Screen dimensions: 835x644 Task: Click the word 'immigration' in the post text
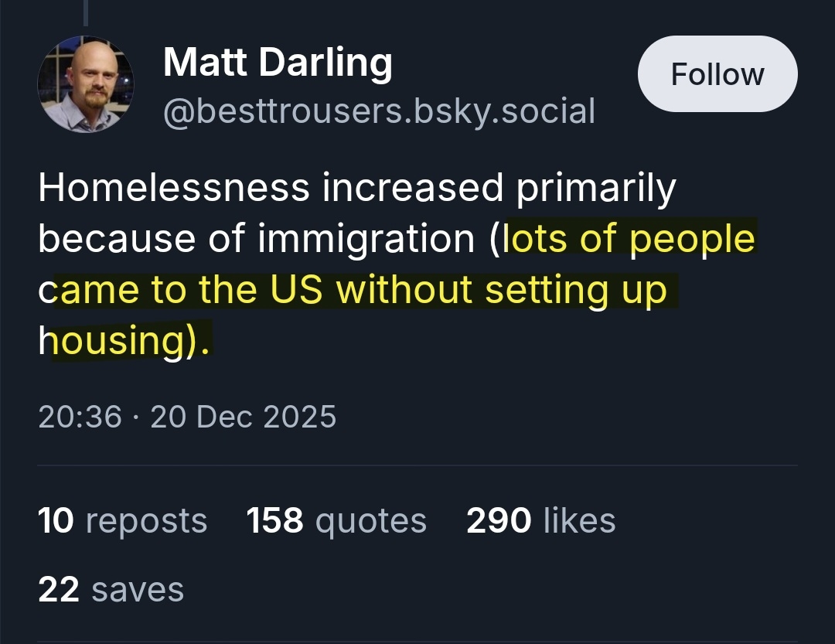tap(366, 239)
